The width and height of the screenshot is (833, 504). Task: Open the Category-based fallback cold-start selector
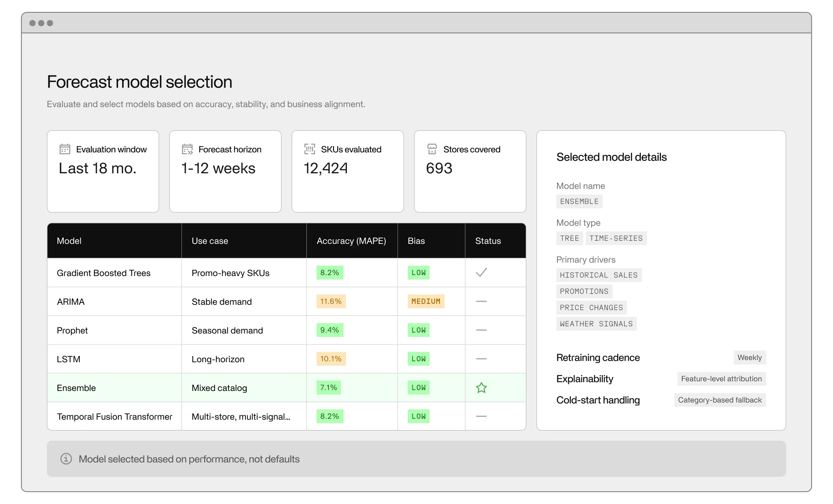720,400
